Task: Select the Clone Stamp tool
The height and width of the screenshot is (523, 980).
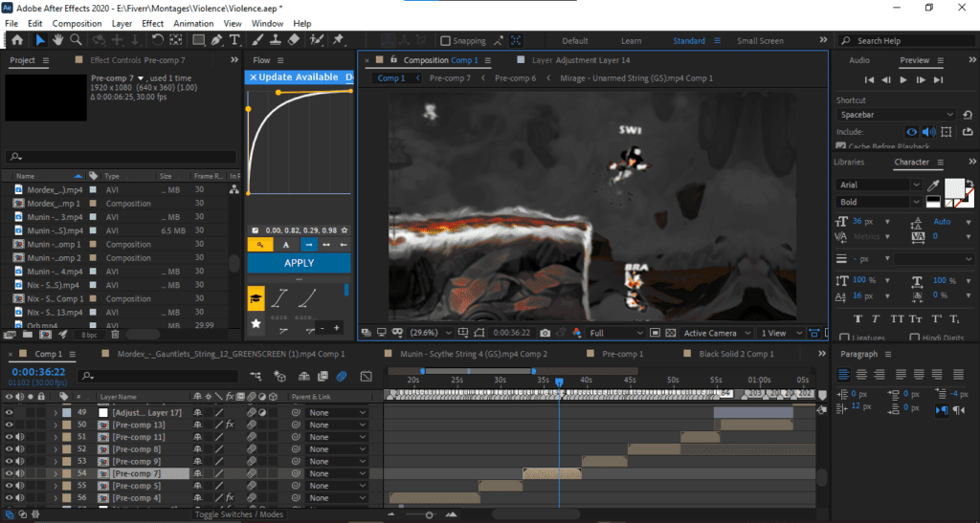Action: (275, 40)
